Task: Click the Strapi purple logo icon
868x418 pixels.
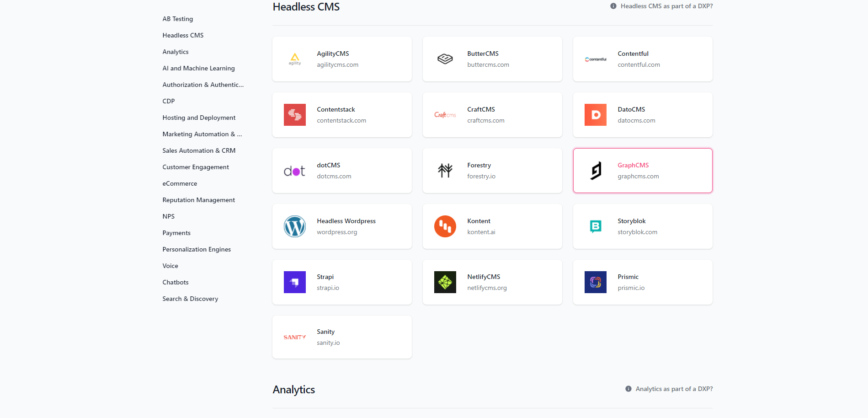Action: click(x=295, y=282)
